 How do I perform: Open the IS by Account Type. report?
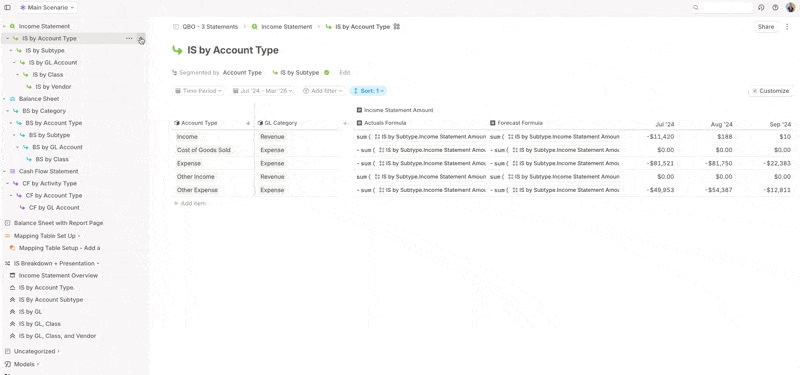(46, 288)
